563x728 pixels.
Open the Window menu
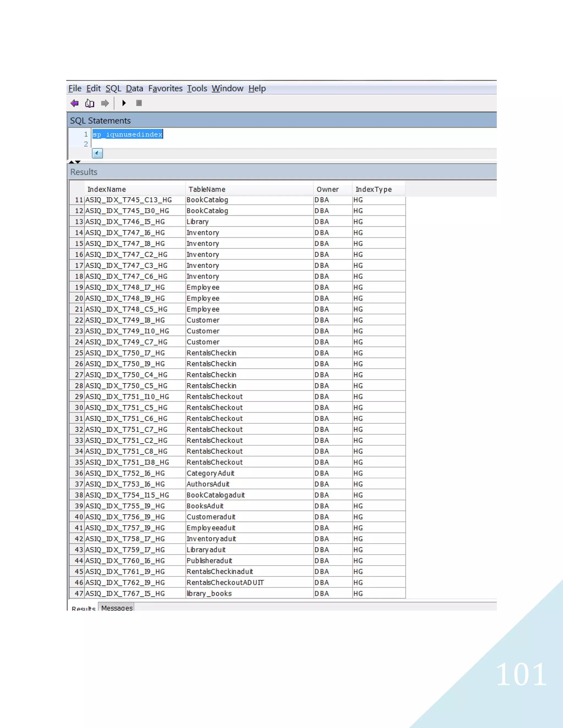pyautogui.click(x=227, y=88)
